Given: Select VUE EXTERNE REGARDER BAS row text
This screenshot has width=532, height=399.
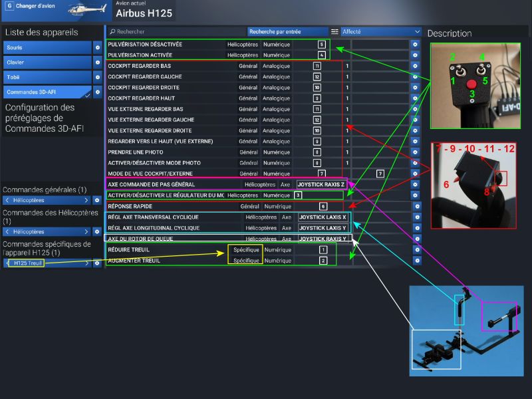Looking at the screenshot, I should point(146,109).
